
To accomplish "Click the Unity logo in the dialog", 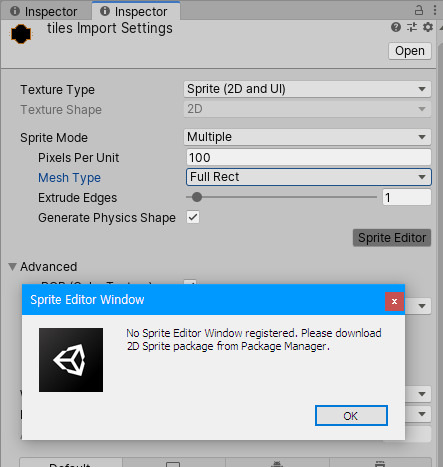I will coord(71,360).
